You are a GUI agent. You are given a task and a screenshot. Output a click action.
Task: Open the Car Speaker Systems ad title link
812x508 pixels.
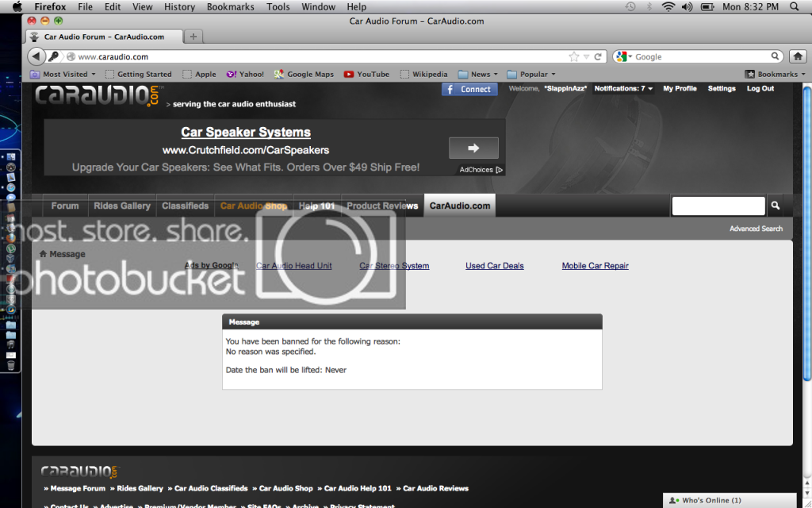(246, 133)
